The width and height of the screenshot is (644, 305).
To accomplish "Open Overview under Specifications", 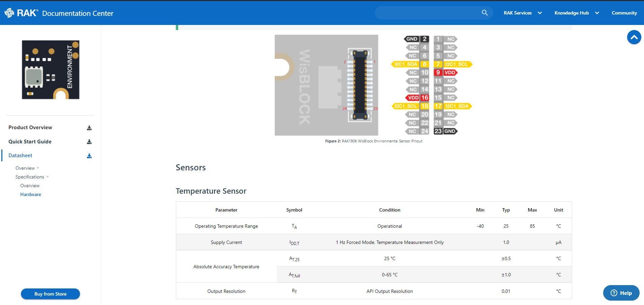I will tap(30, 186).
